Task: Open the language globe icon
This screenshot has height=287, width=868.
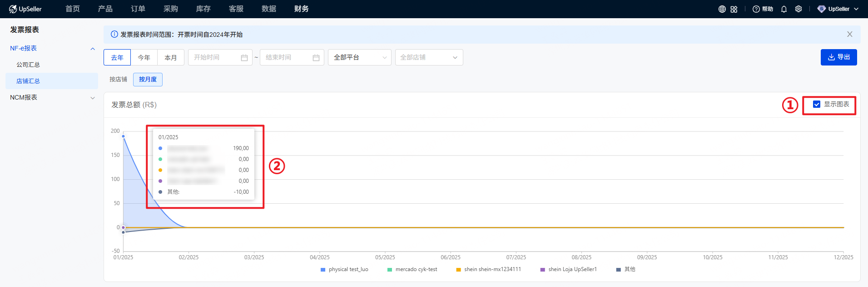Action: [x=722, y=9]
